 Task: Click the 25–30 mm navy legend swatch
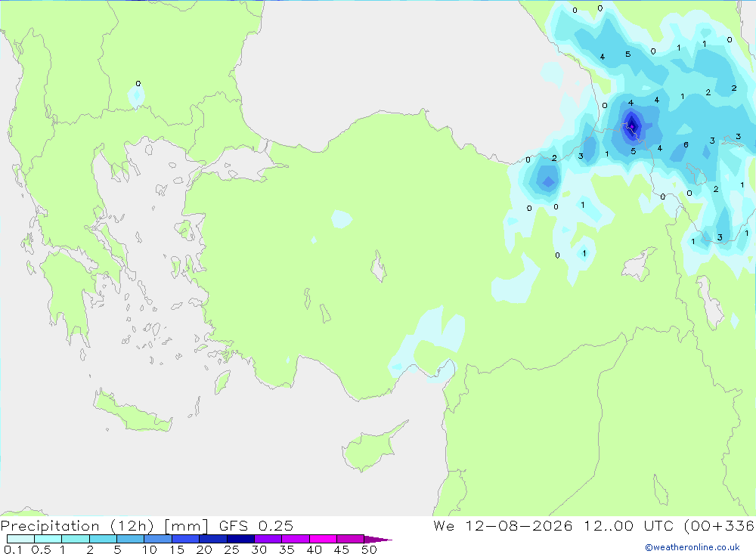point(240,539)
